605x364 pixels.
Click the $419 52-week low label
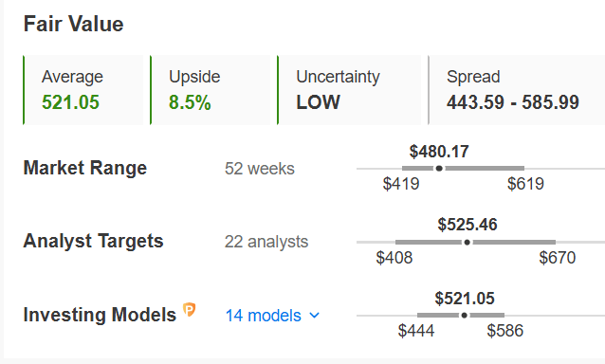tap(401, 184)
